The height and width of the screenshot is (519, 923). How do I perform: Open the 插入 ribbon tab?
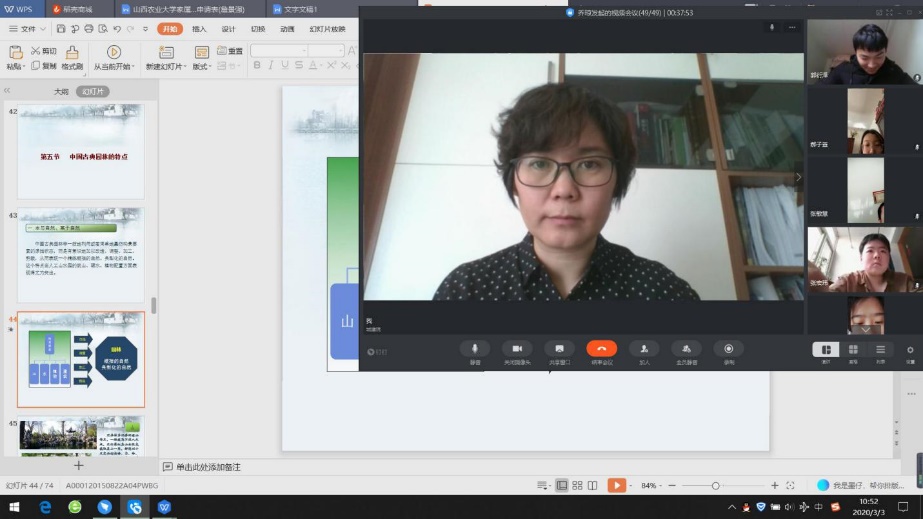pyautogui.click(x=199, y=29)
